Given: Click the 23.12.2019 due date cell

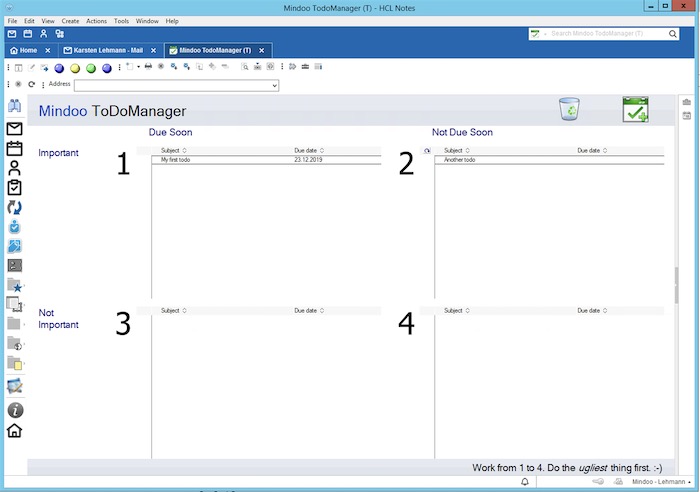Looking at the screenshot, I should click(x=308, y=159).
